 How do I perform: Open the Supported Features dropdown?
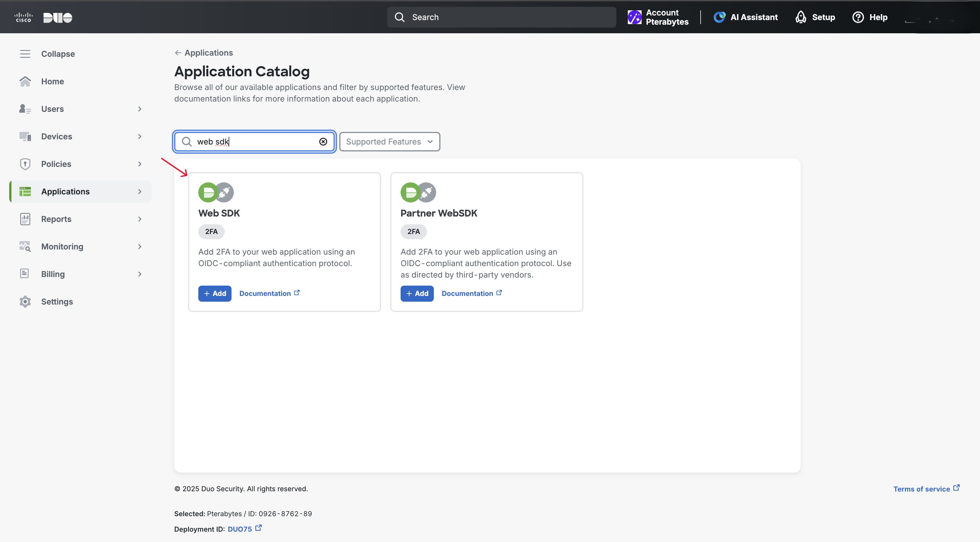click(x=390, y=142)
